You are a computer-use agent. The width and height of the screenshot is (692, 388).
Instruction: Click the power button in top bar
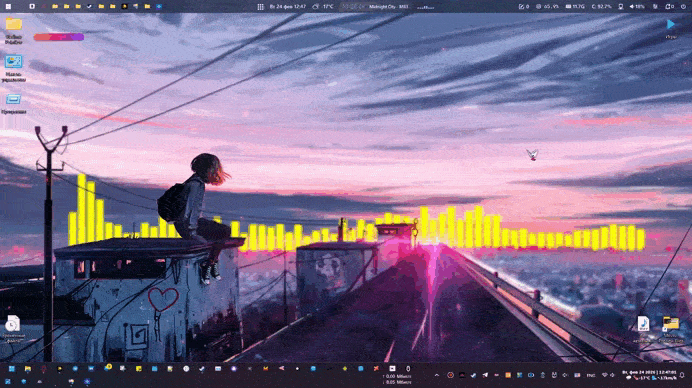coord(683,7)
